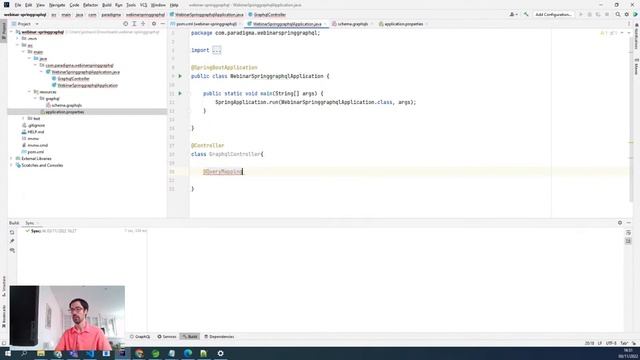Click the rerun sync icon in Build panel
640x360 pixels.
(x=12, y=232)
